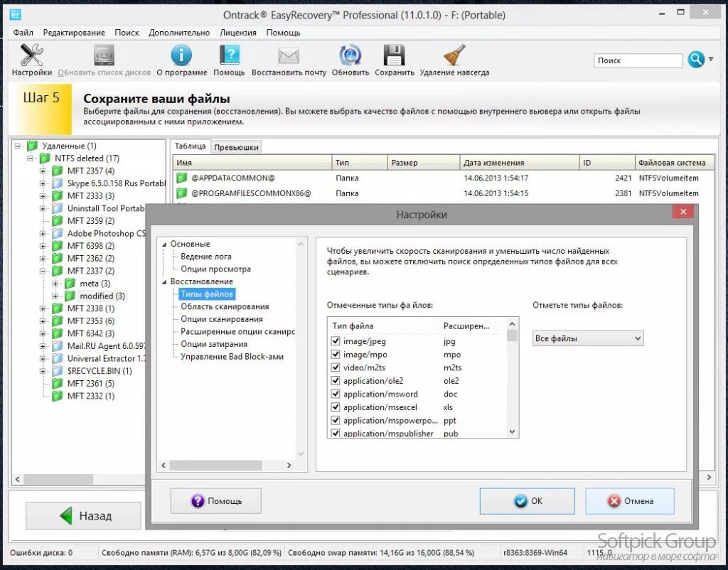Uncheck the image/jpeg file type
Viewport: 728px width, 570px height.
point(336,340)
